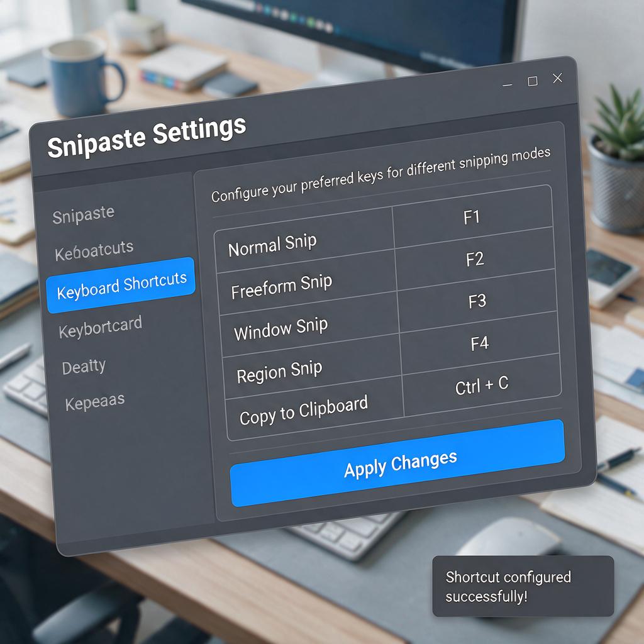Open the Keybortcard sidebar item
644x644 pixels.
(100, 327)
